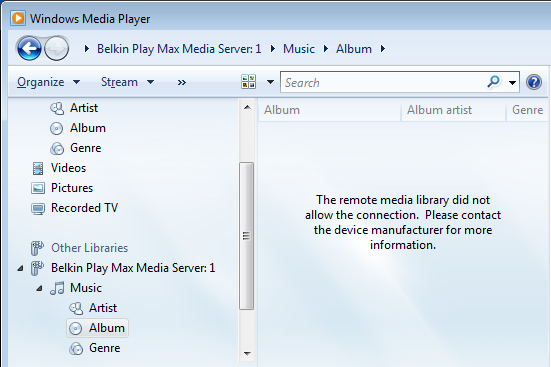Open the Organize menu
Image resolution: width=551 pixels, height=367 pixels.
coord(48,82)
